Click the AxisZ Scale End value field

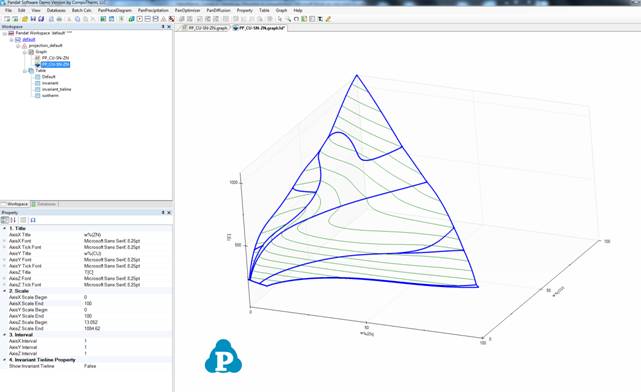point(127,329)
